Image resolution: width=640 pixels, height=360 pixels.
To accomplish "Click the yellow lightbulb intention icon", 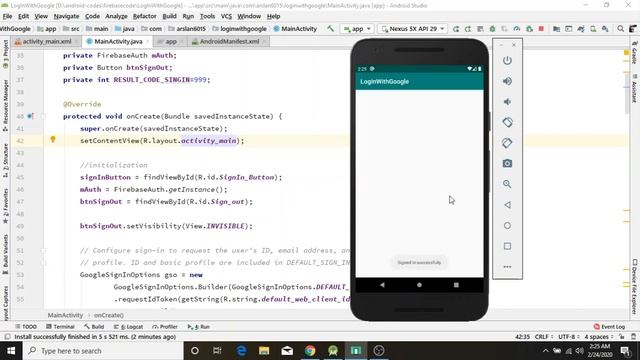I will [x=53, y=140].
